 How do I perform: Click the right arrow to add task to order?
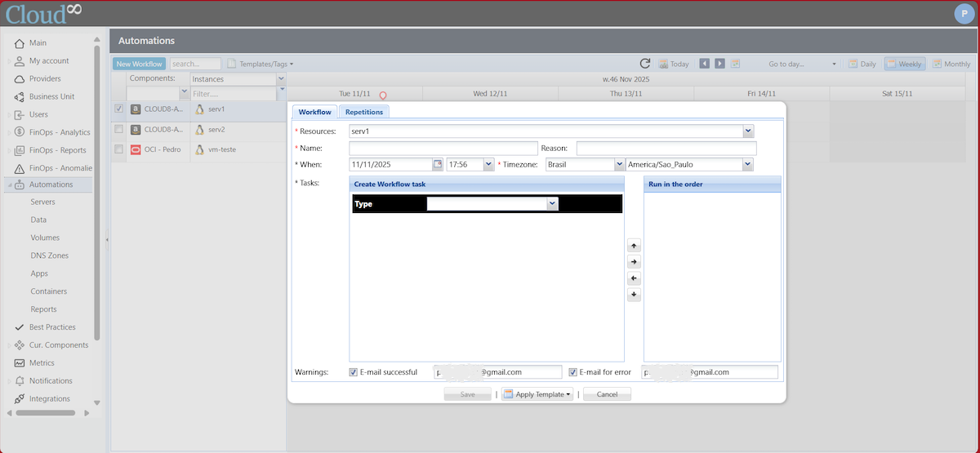coord(634,262)
